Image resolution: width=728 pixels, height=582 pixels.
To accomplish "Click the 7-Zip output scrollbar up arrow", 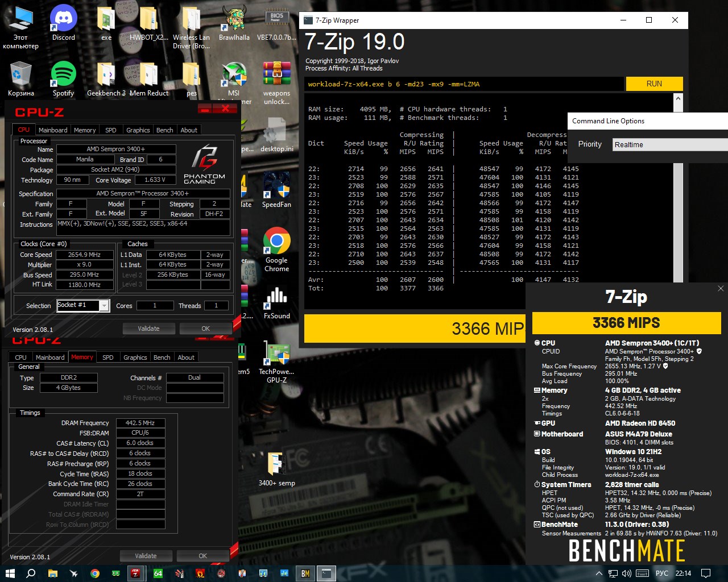I will (678, 99).
